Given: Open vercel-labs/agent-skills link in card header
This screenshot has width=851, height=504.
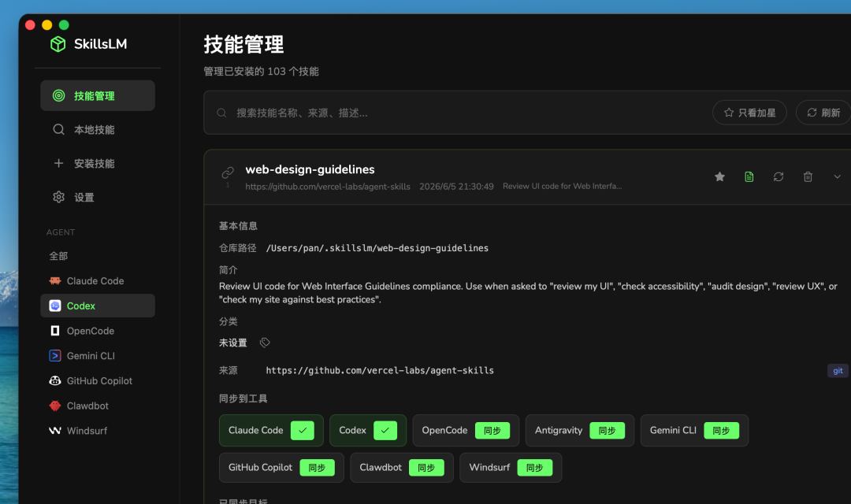Looking at the screenshot, I should [x=328, y=187].
